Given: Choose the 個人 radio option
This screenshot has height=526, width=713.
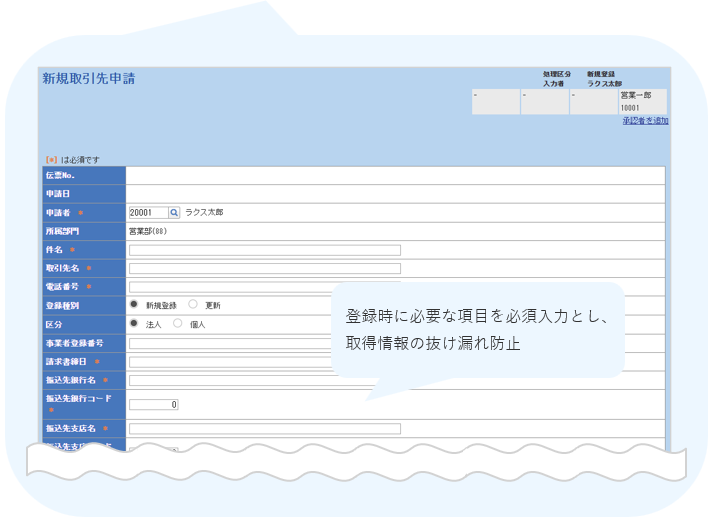Looking at the screenshot, I should click(x=179, y=323).
